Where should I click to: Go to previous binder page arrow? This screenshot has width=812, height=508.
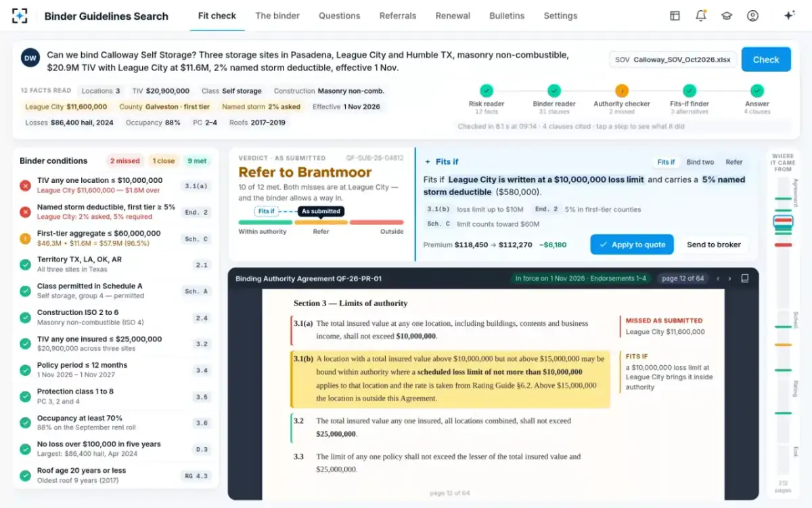[719, 278]
